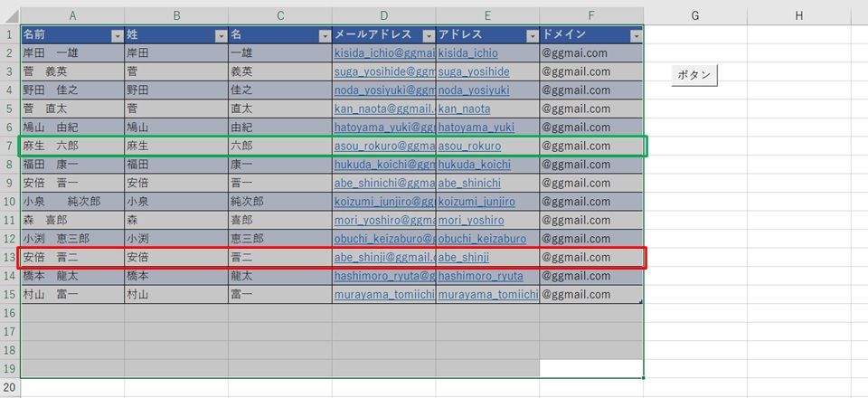Select the cell containing 小泉 純次郎
The height and width of the screenshot is (398, 868).
pyautogui.click(x=72, y=202)
